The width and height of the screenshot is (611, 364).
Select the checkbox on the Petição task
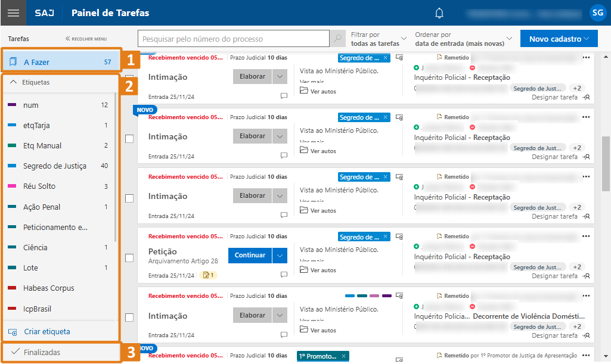(129, 257)
